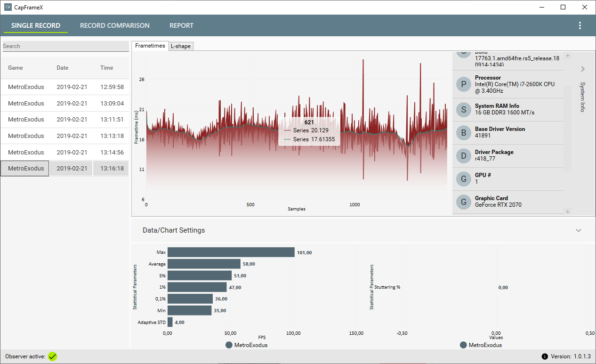Open the Report tab
The width and height of the screenshot is (596, 364).
coord(181,25)
